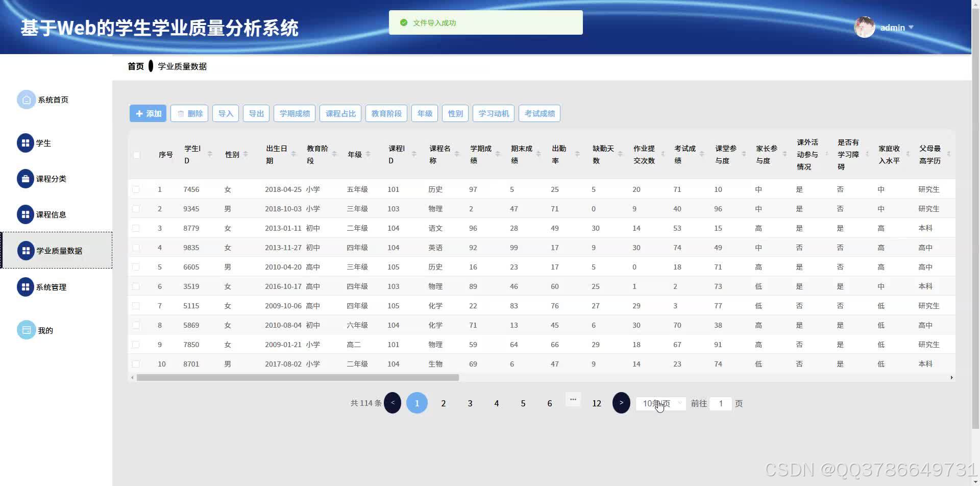Viewport: 980px width, 486px height.
Task: Sort by 学生ID column arrows
Action: pos(210,154)
